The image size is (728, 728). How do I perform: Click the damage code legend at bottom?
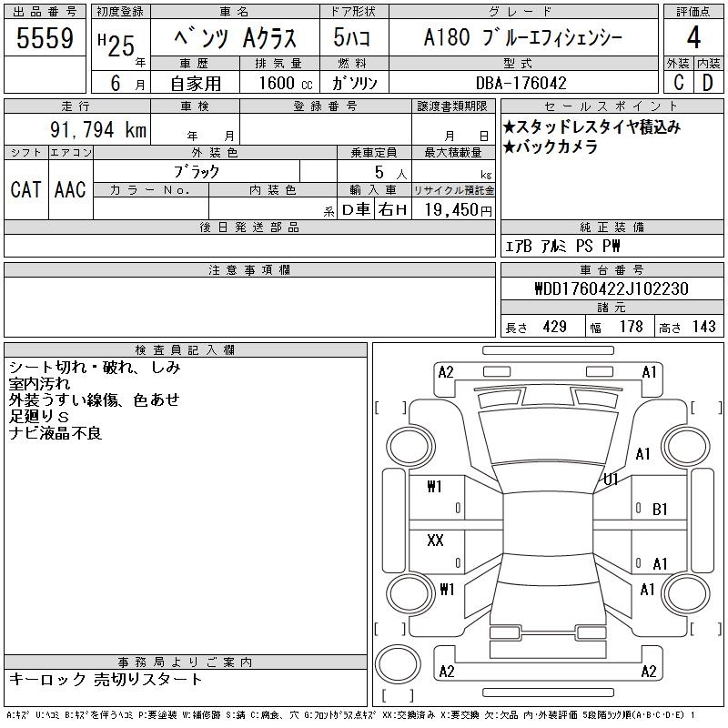pos(351,715)
